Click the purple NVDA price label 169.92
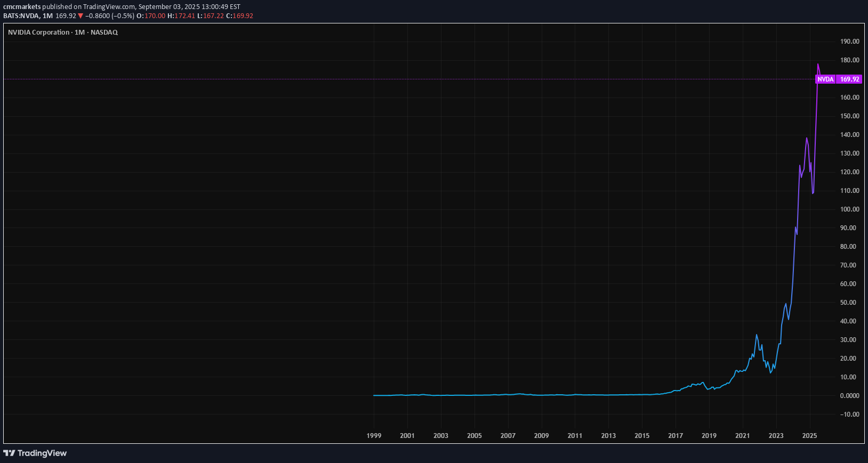Image resolution: width=868 pixels, height=463 pixels. pos(839,79)
